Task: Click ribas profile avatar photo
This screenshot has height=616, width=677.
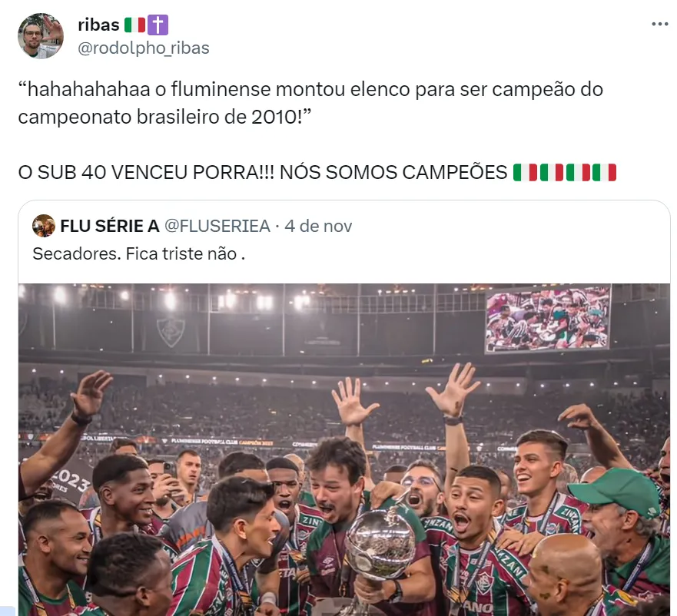Action: point(41,36)
